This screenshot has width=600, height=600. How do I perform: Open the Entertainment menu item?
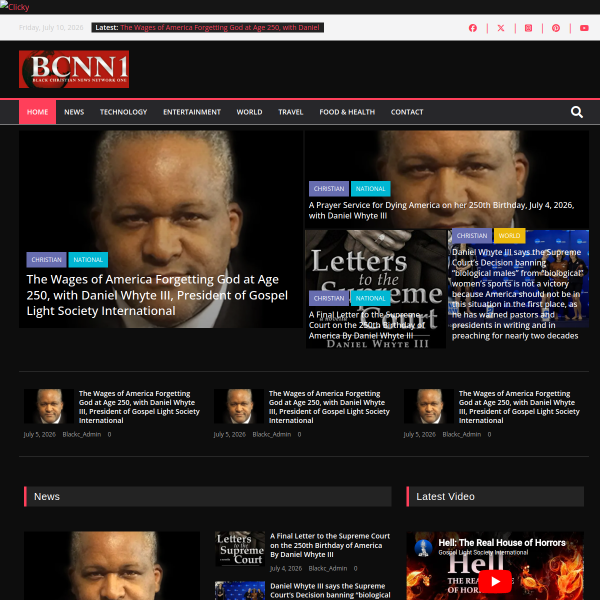pos(192,112)
